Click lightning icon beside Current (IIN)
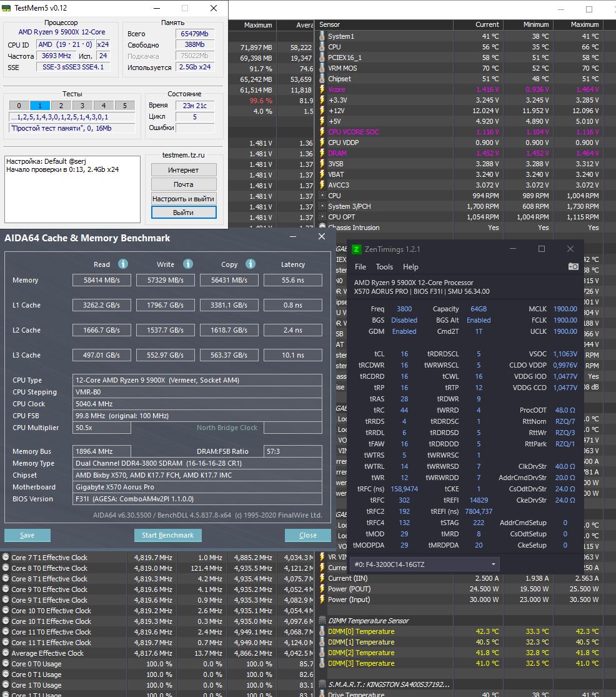 coord(322,578)
